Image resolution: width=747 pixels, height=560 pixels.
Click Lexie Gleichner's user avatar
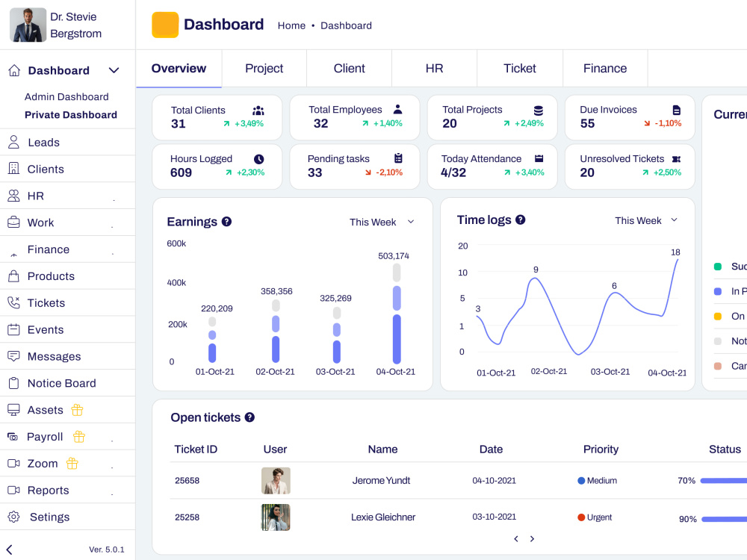pos(276,517)
